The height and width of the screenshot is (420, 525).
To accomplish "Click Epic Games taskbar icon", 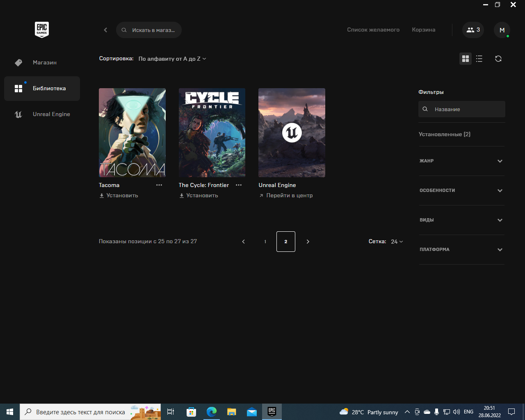I will [x=272, y=412].
